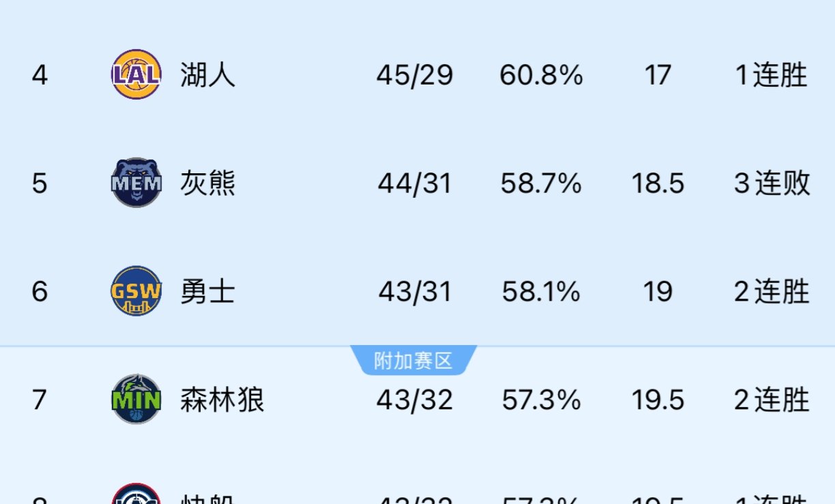Screen dimensions: 835x504
Task: Click the 60.8% win percentage value
Action: click(x=541, y=76)
